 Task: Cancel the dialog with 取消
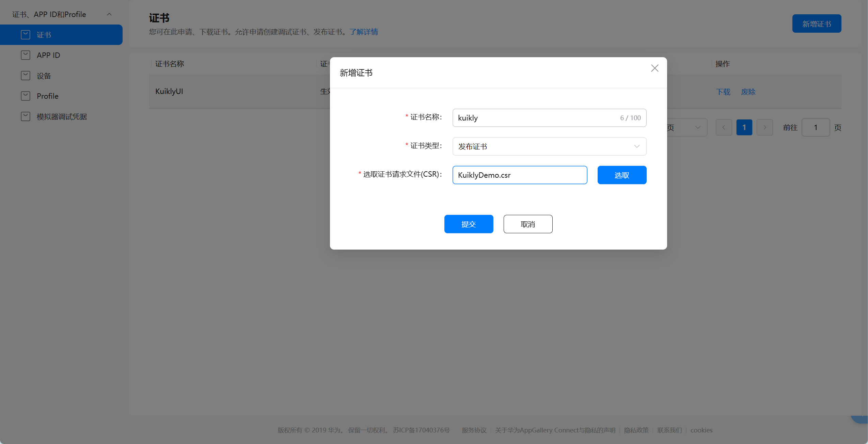click(527, 224)
